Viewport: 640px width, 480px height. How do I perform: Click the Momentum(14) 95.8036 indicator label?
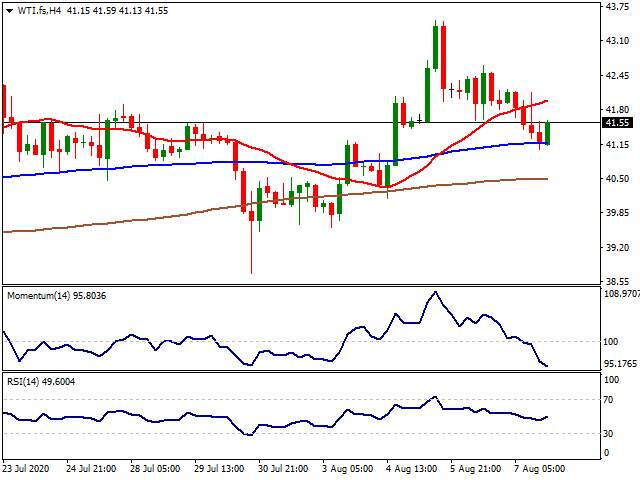[57, 296]
